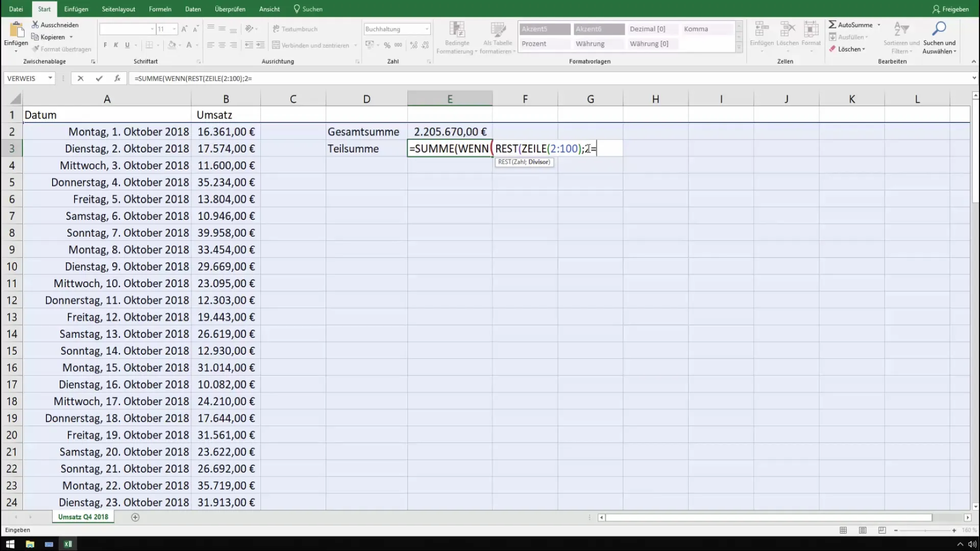Select the Prozent cell style
The height and width of the screenshot is (551, 980).
point(545,44)
